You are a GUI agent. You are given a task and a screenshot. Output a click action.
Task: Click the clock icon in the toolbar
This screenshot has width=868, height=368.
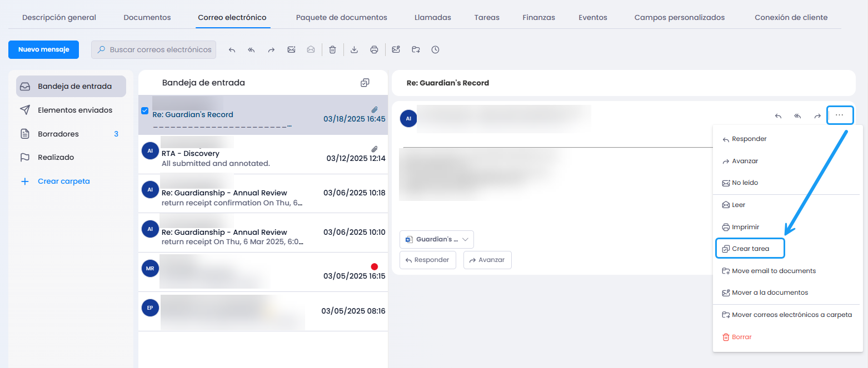[x=435, y=50]
